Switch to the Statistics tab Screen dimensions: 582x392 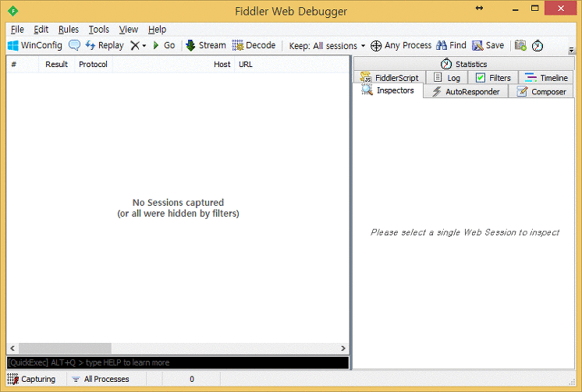coord(463,64)
